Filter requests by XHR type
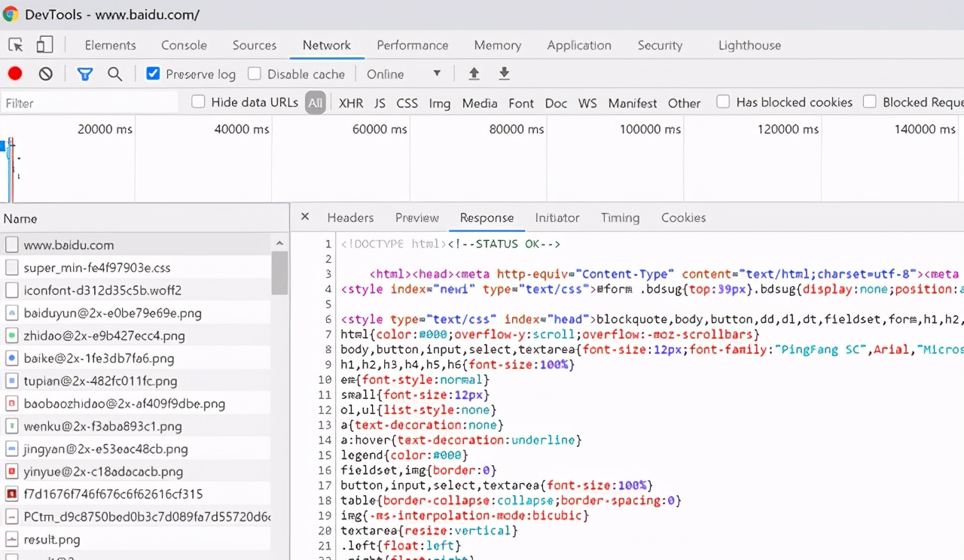The height and width of the screenshot is (560, 964). [350, 103]
